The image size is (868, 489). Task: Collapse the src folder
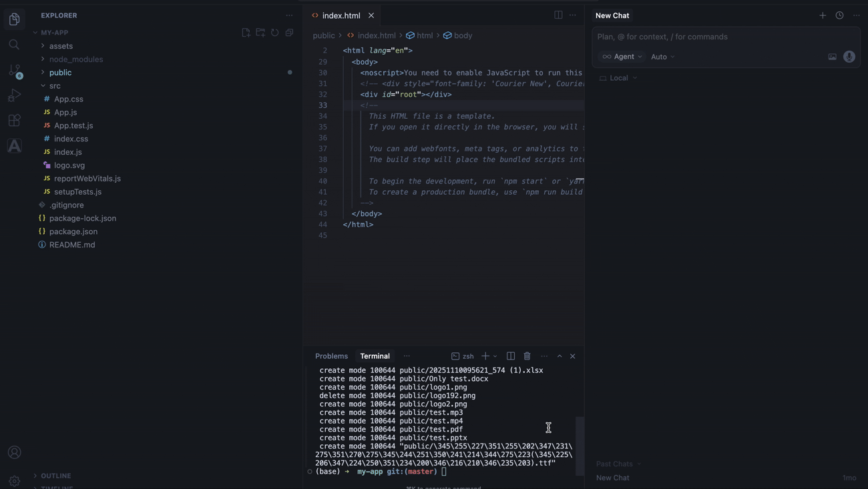click(x=55, y=86)
